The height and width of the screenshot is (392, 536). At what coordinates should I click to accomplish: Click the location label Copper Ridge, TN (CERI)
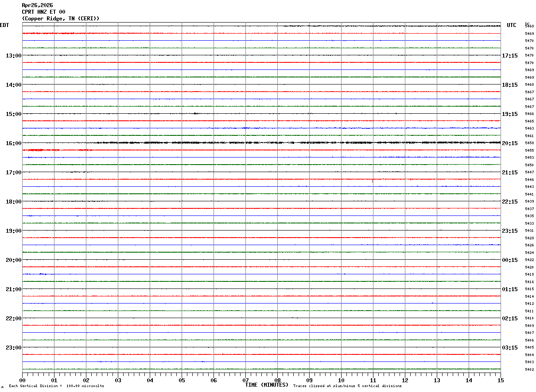[x=61, y=19]
